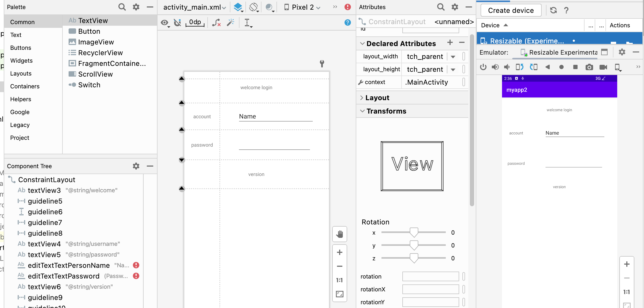Click the emulator volume up icon

pyautogui.click(x=495, y=67)
